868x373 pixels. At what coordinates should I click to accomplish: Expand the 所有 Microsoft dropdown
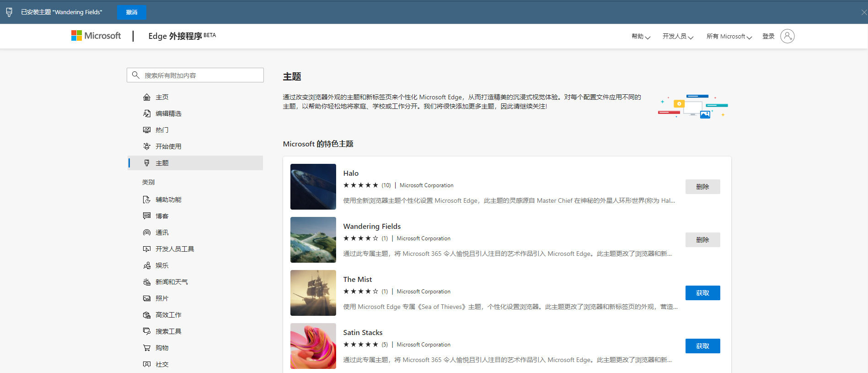pos(729,37)
